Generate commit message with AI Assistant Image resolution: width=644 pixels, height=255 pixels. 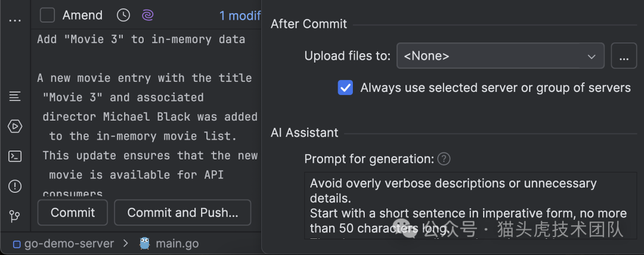(x=147, y=16)
